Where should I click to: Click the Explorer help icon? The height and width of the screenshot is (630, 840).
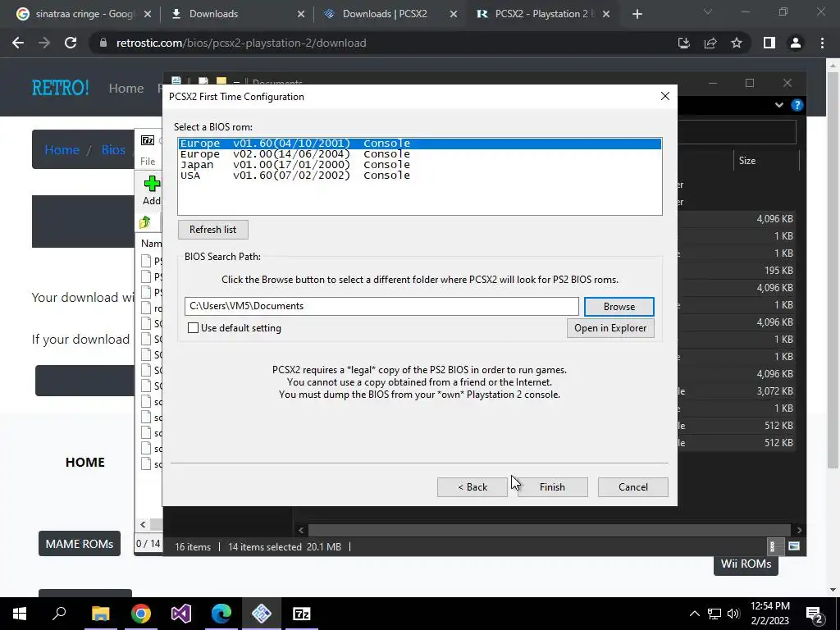797,106
